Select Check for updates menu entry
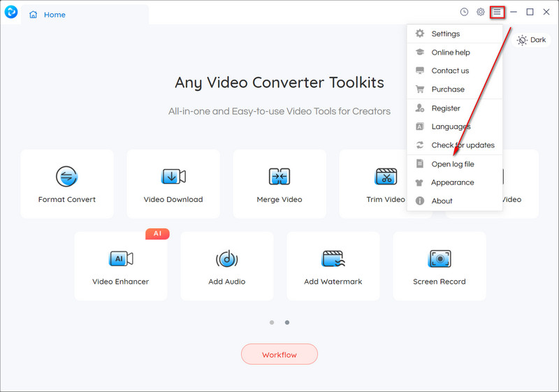559x392 pixels. coord(455,145)
